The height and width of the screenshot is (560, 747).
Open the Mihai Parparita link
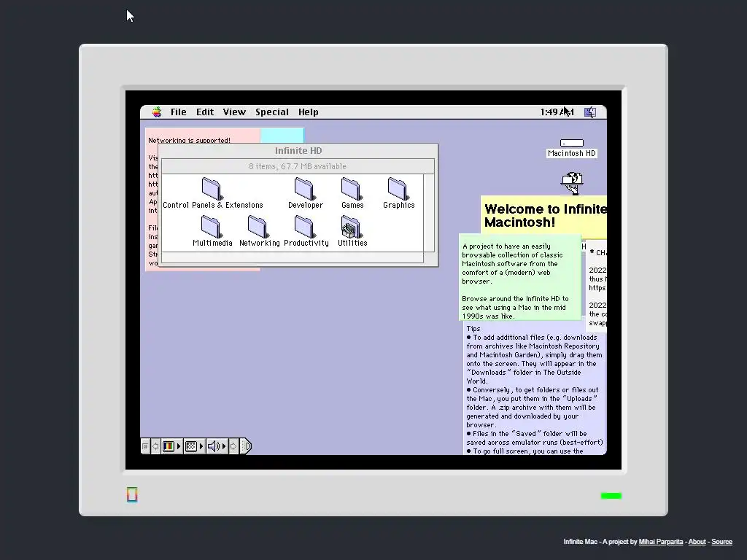click(x=660, y=542)
